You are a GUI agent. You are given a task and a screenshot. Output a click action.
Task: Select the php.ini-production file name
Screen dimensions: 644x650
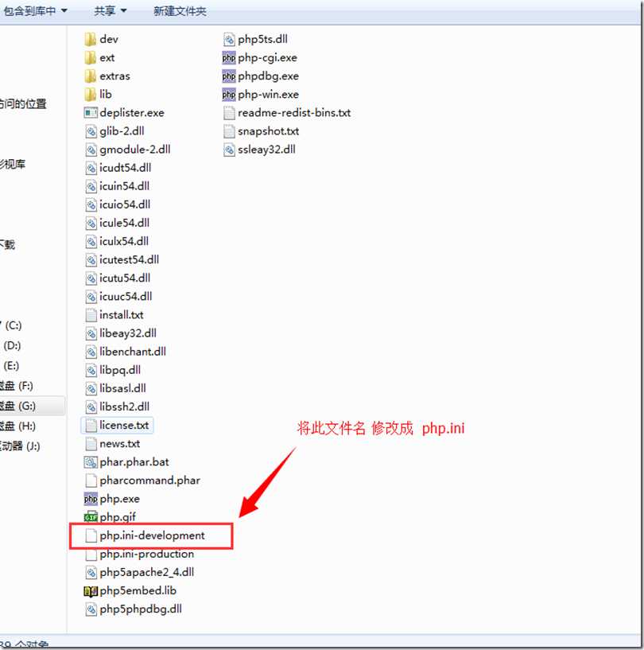coord(147,554)
